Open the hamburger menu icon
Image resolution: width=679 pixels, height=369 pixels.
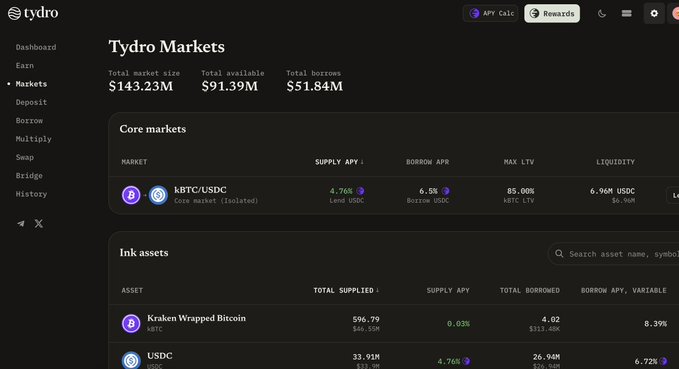(x=626, y=13)
